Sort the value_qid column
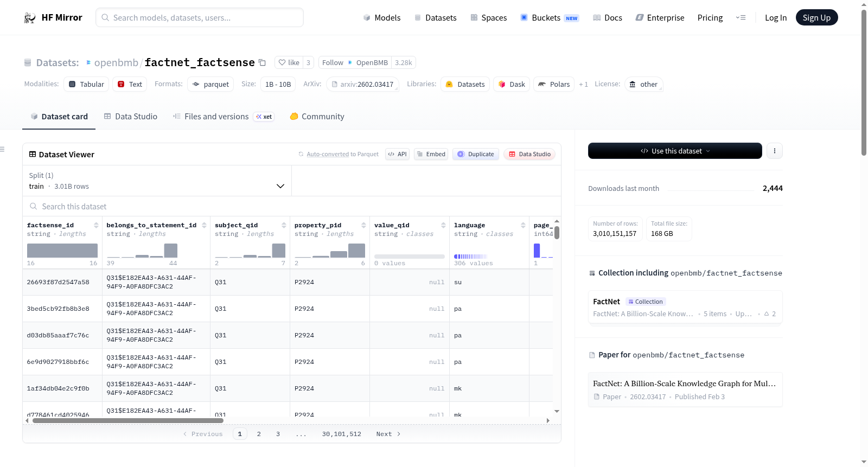 [x=443, y=225]
